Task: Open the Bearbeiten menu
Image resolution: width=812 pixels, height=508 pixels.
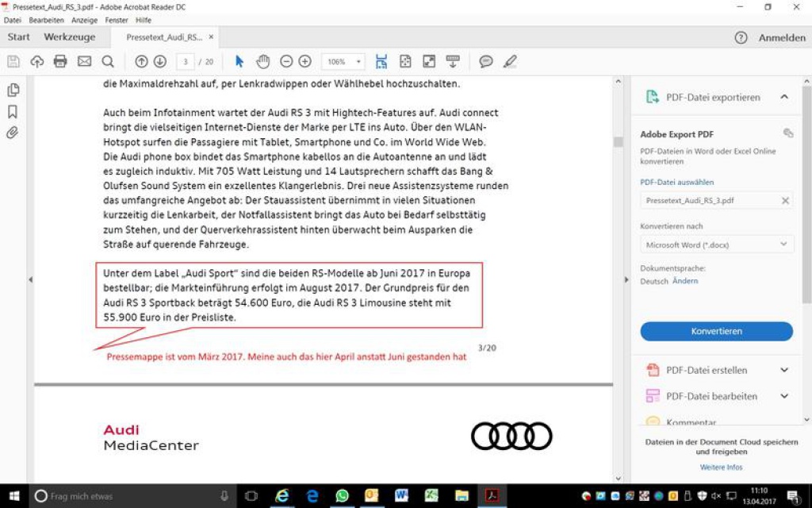Action: pos(46,20)
